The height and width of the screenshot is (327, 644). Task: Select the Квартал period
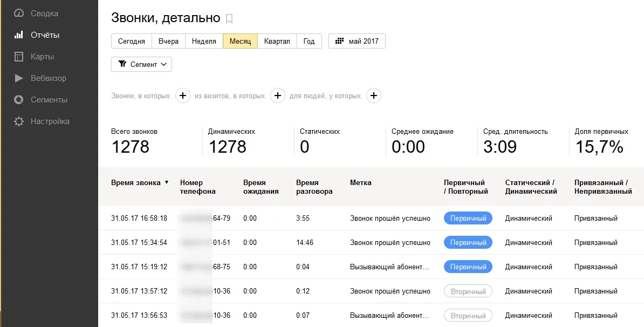pos(277,41)
